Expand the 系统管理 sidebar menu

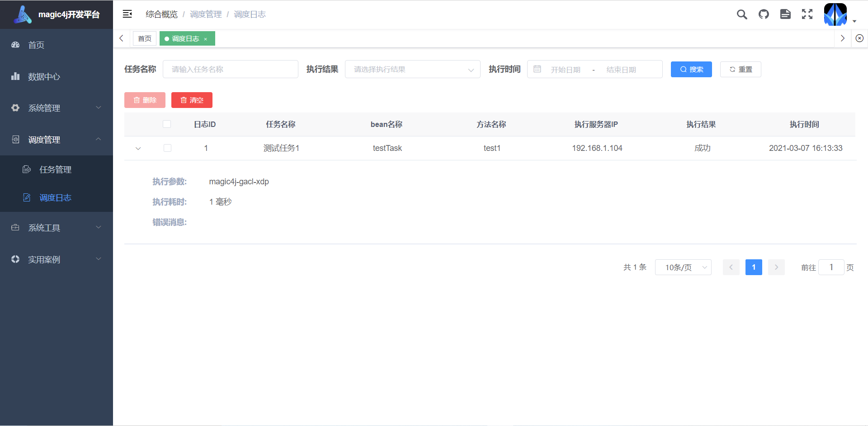57,108
